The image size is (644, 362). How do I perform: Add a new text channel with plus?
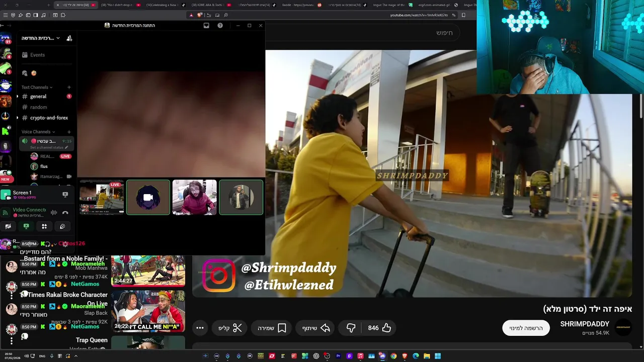[x=69, y=87]
